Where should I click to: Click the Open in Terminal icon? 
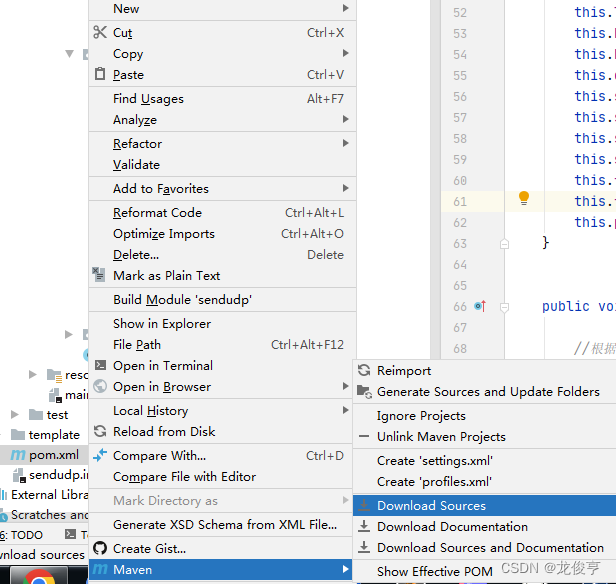(x=100, y=365)
